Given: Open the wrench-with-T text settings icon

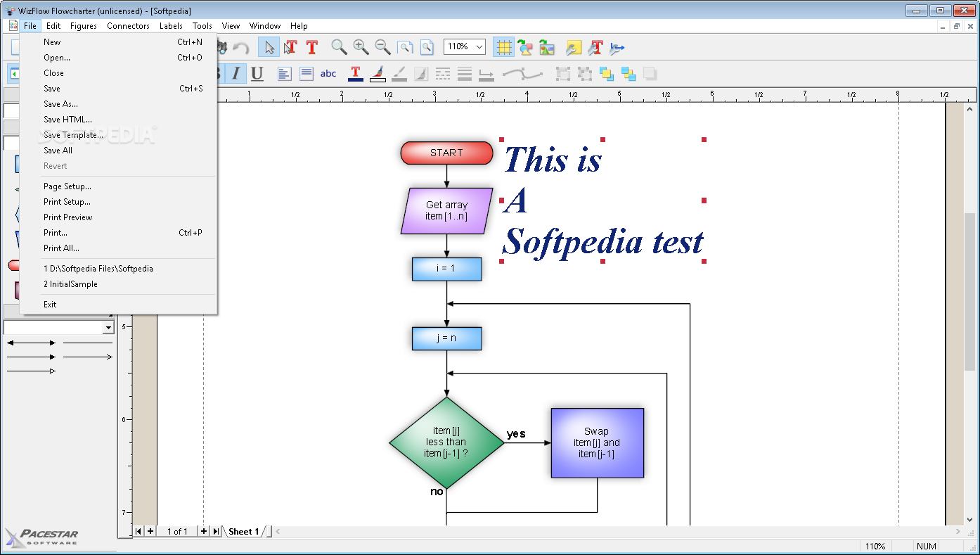Looking at the screenshot, I should click(x=596, y=47).
